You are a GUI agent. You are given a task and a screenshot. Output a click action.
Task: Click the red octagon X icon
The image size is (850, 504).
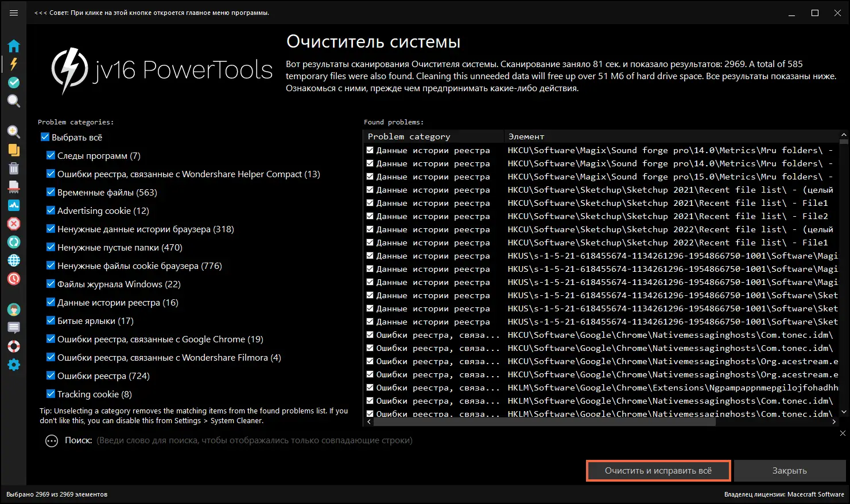pyautogui.click(x=14, y=224)
